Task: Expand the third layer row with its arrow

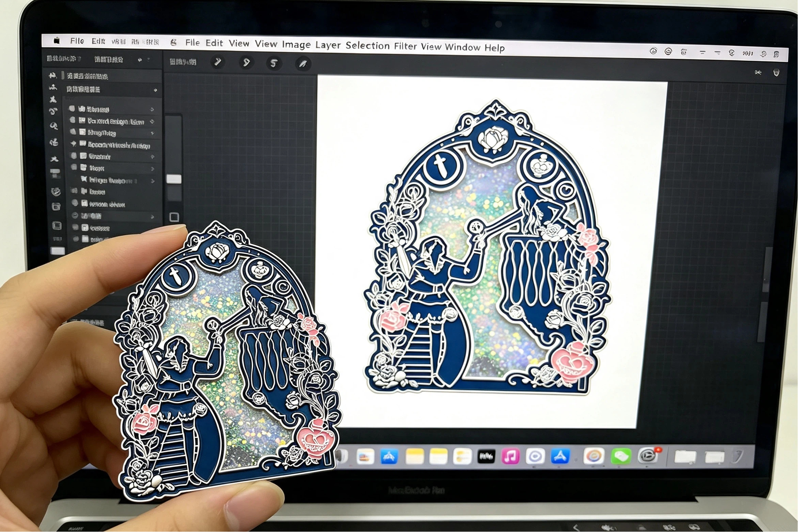Action: [152, 133]
